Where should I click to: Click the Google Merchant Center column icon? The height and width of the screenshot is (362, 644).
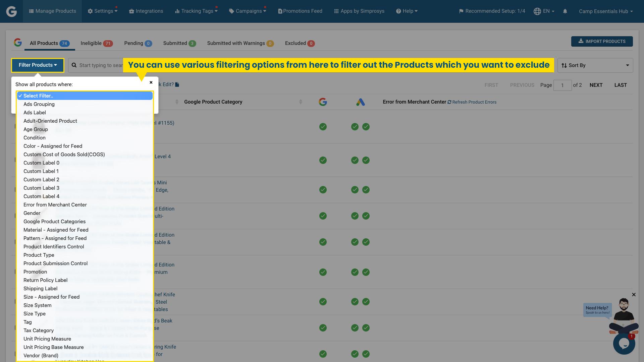(x=323, y=102)
